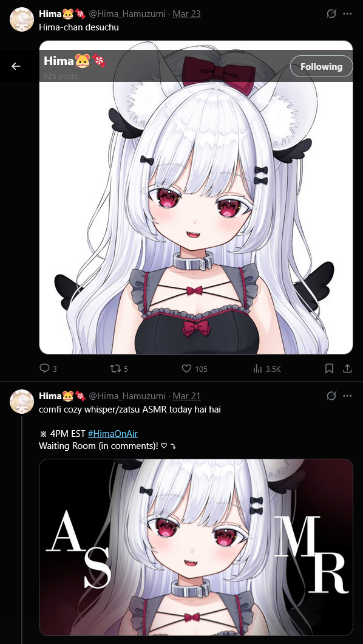The width and height of the screenshot is (363, 644).
Task: Open the Mar 23 post date link
Action: [186, 14]
